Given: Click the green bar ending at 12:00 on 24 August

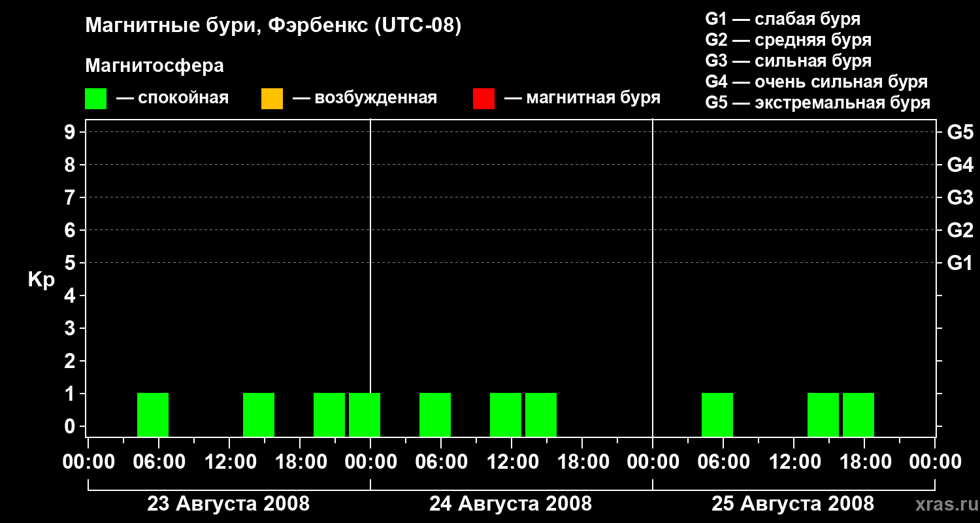Looking at the screenshot, I should click(506, 414).
